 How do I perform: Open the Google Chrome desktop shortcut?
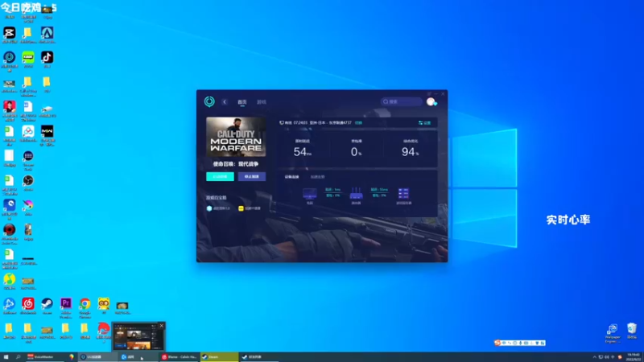[x=85, y=304]
